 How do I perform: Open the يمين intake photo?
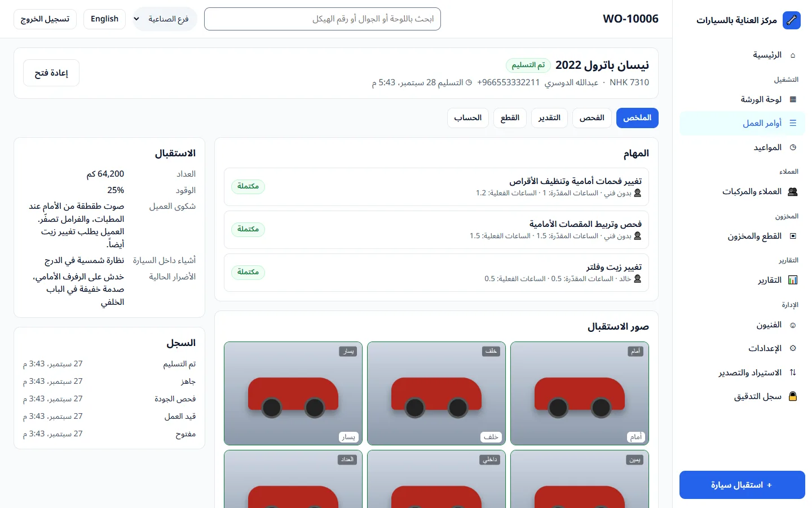click(x=580, y=479)
